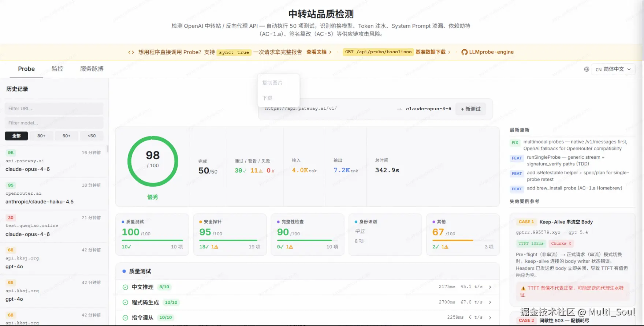Focus the Filter model input

pos(54,123)
